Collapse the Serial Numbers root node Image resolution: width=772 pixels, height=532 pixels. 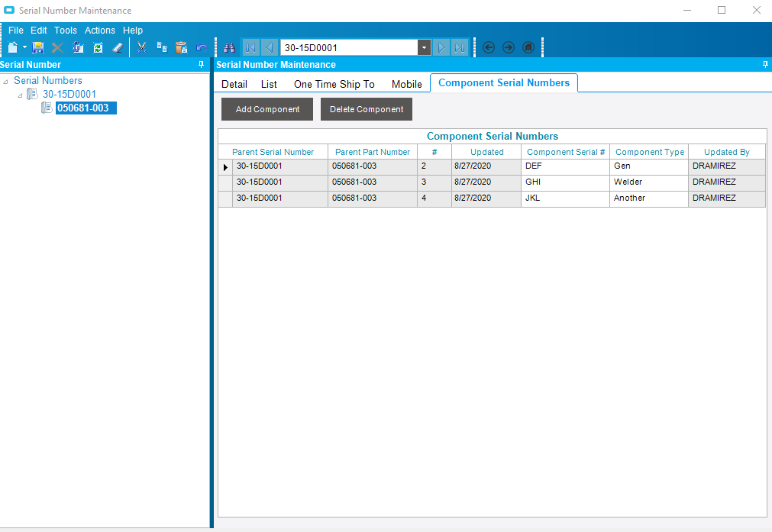click(x=6, y=81)
